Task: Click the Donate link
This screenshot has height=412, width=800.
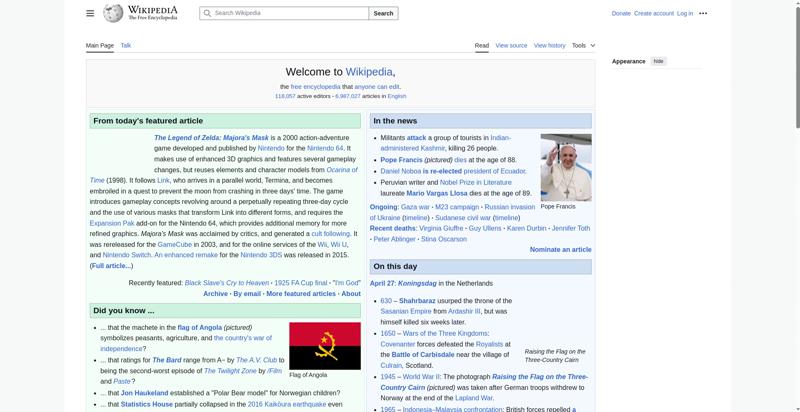Action: pos(621,13)
